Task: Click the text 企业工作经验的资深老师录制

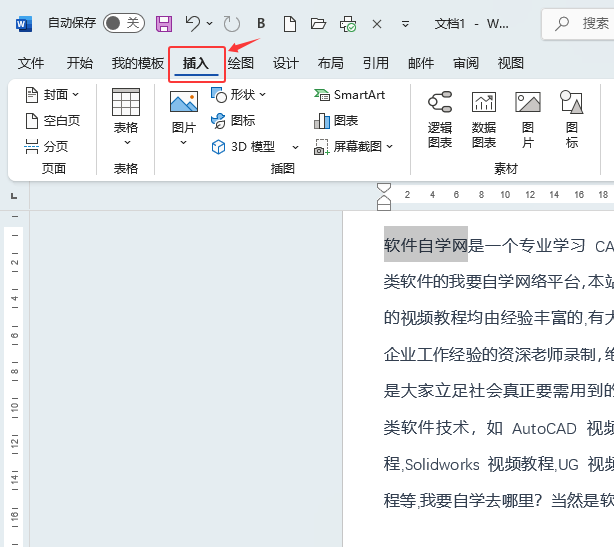Action: click(490, 355)
